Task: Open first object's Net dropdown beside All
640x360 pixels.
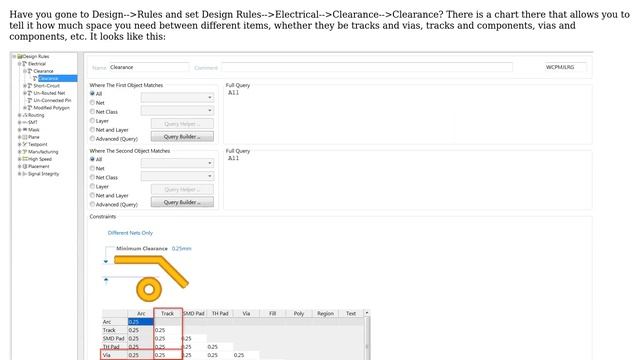Action: tap(177, 98)
